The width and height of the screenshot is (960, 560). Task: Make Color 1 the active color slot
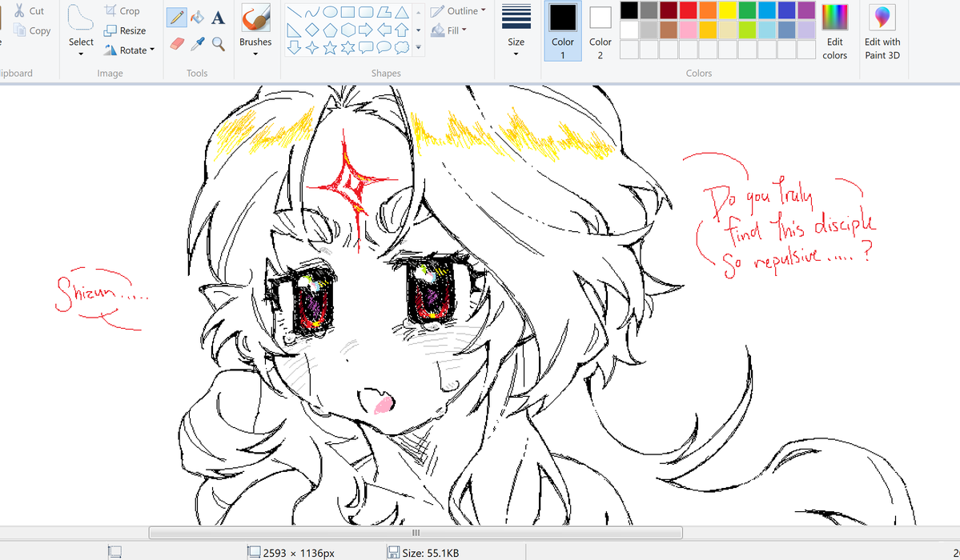click(x=563, y=32)
